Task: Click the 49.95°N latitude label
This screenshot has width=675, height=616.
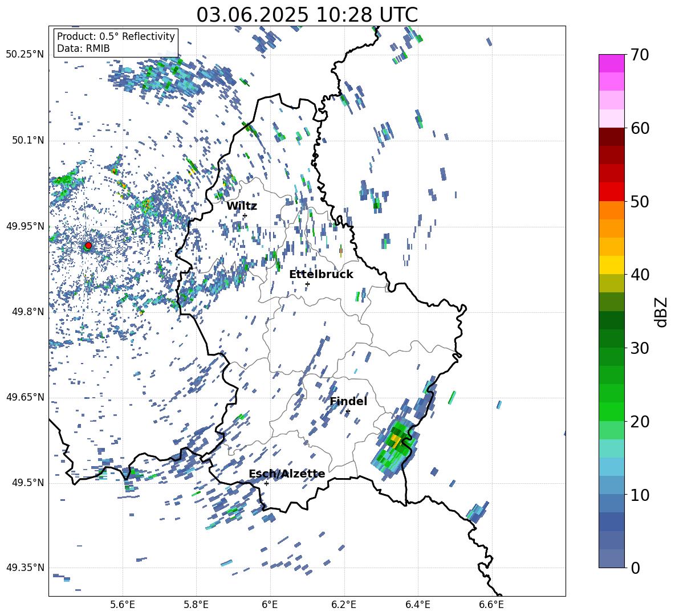Action: click(x=25, y=226)
